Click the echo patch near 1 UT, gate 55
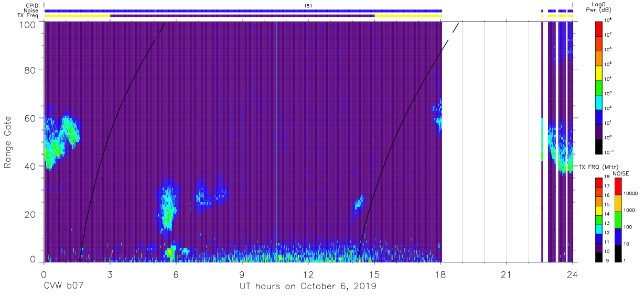 point(69,130)
